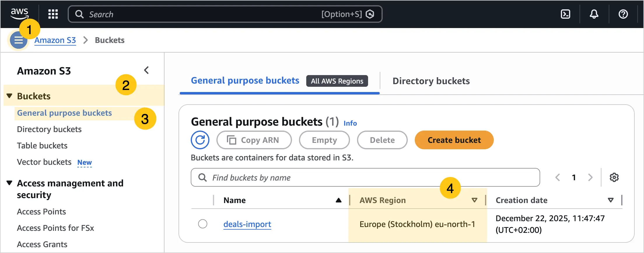Click the hexagon icon in search bar
This screenshot has width=644, height=253.
pos(370,14)
